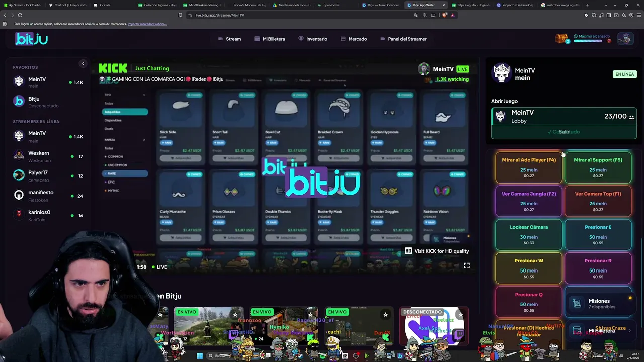Viewport: 644px width, 362px height.
Task: Switch to the Mercado tab
Action: pyautogui.click(x=354, y=39)
